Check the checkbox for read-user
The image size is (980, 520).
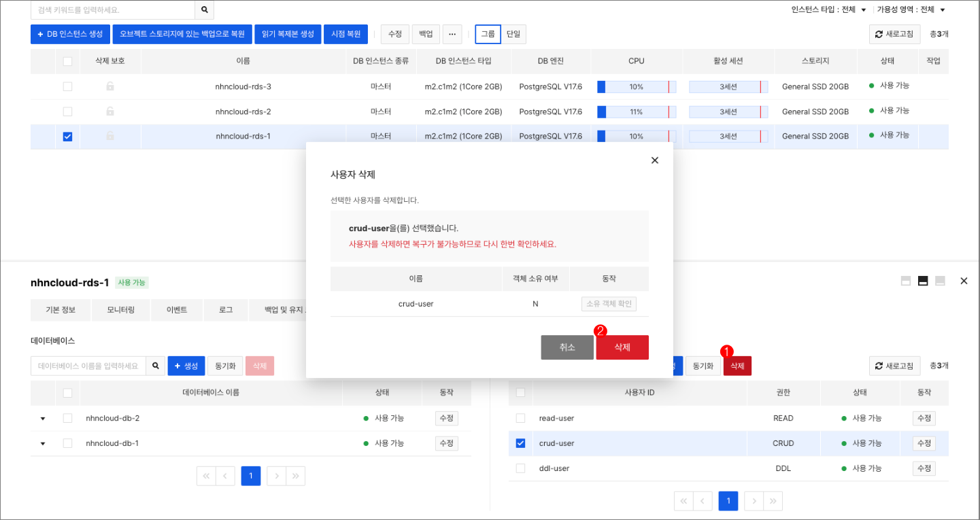click(x=520, y=418)
